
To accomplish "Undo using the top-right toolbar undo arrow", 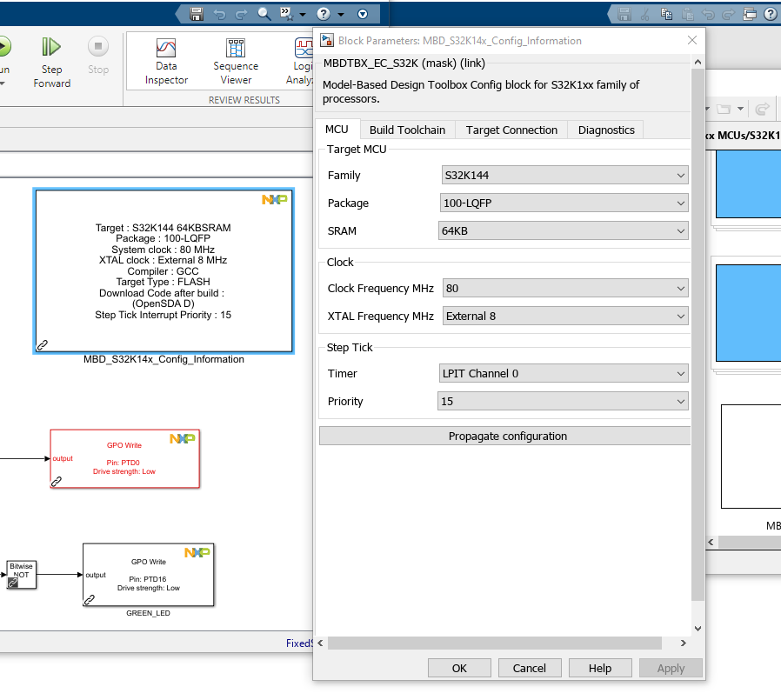I will coord(709,14).
